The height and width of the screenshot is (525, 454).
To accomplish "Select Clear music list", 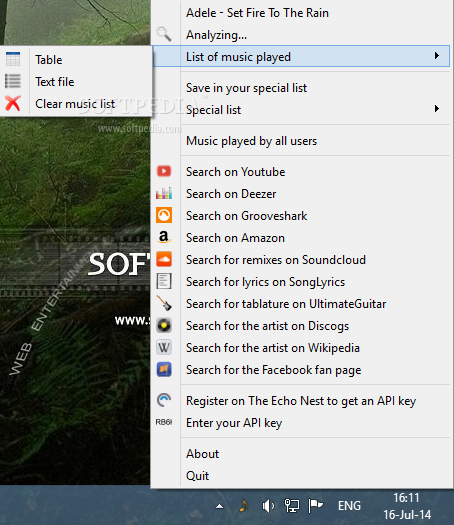I will click(76, 103).
